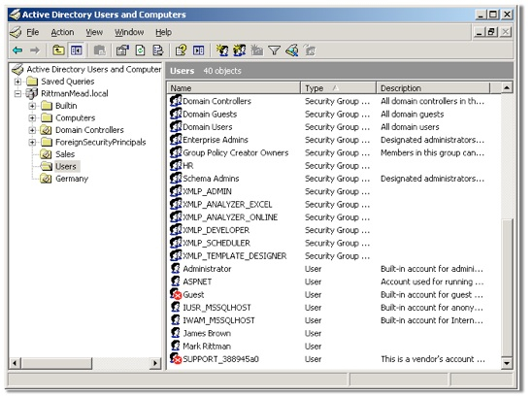Click the tree pane scroll right arrow
The height and width of the screenshot is (398, 532).
tap(155, 363)
